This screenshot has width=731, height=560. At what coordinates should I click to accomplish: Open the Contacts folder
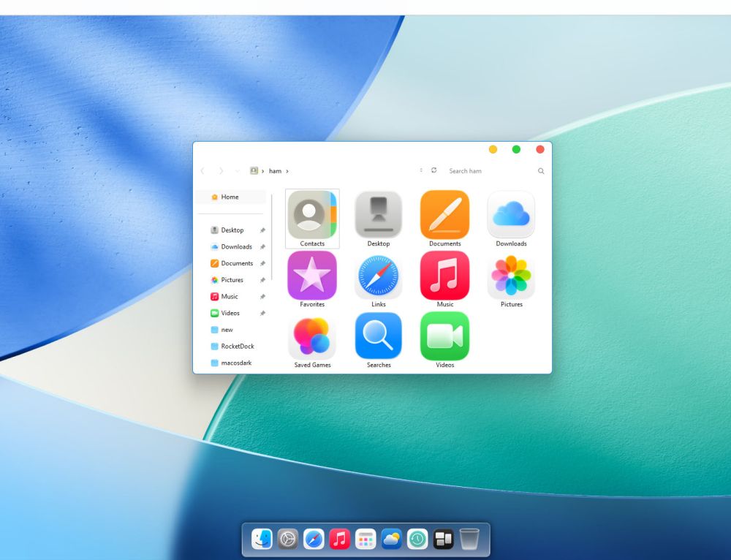[x=312, y=216]
